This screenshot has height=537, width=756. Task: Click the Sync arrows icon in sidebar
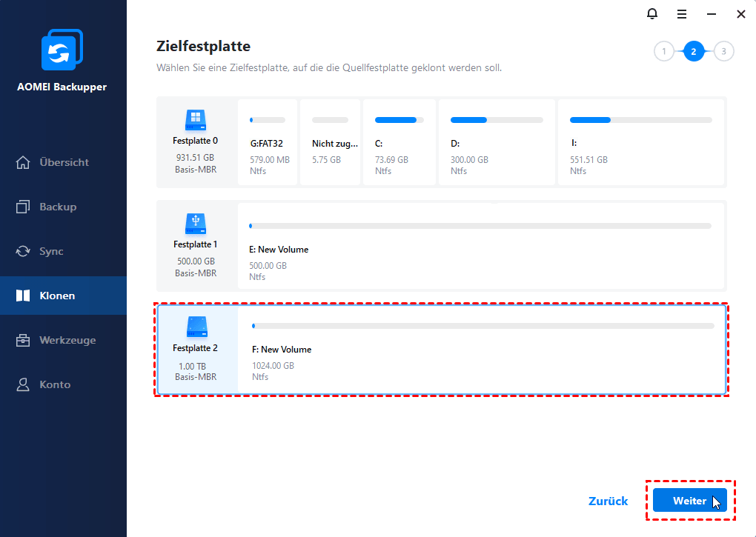(23, 251)
